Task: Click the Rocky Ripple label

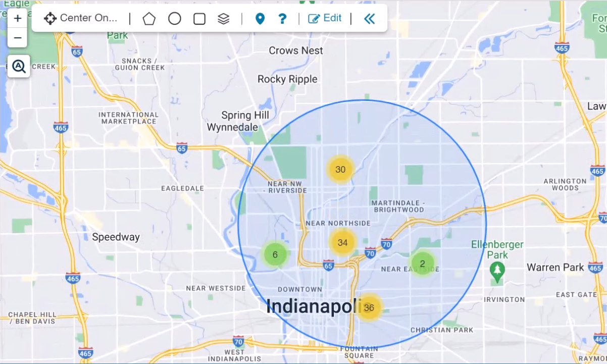Action: [x=287, y=79]
